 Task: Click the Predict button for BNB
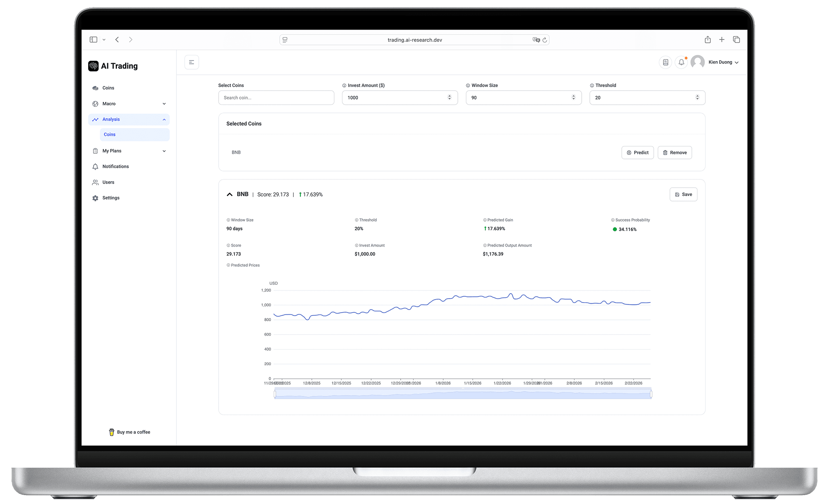(x=638, y=152)
